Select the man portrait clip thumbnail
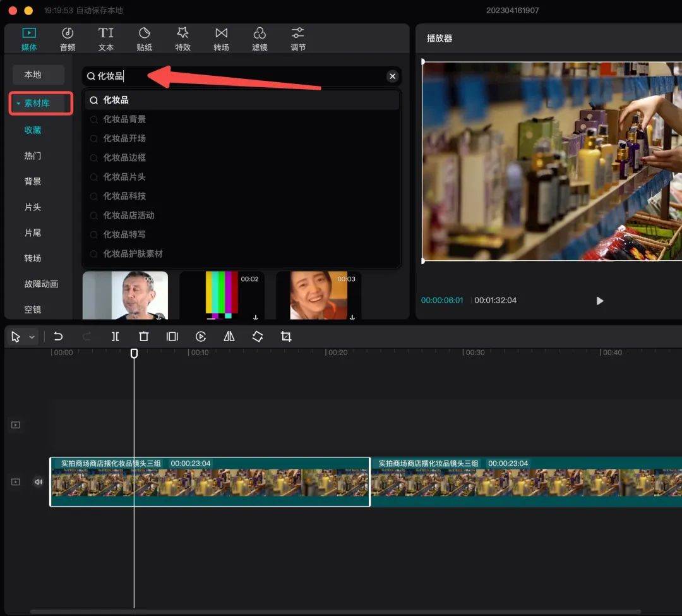The height and width of the screenshot is (616, 682). (x=125, y=296)
